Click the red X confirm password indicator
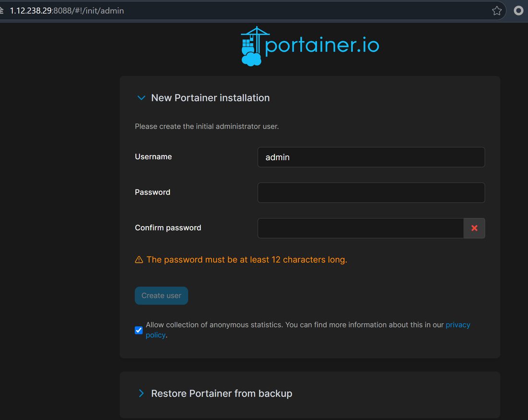The width and height of the screenshot is (528, 420). point(474,228)
